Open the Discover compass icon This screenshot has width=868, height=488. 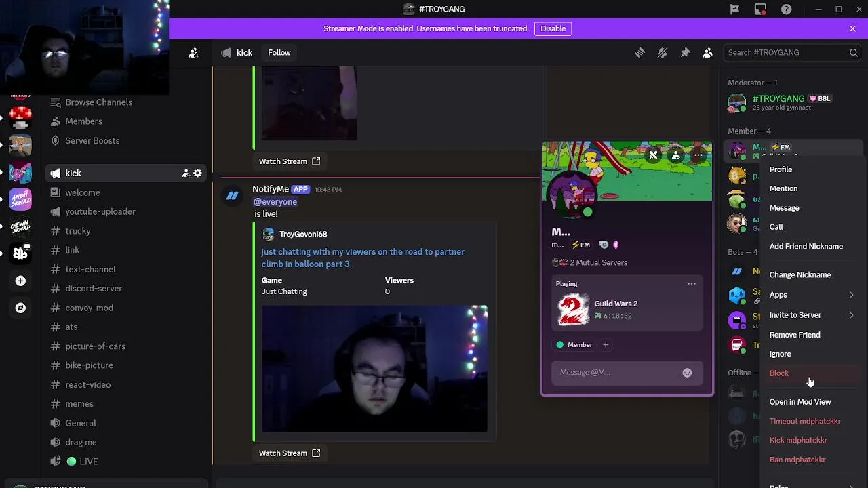pyautogui.click(x=20, y=308)
